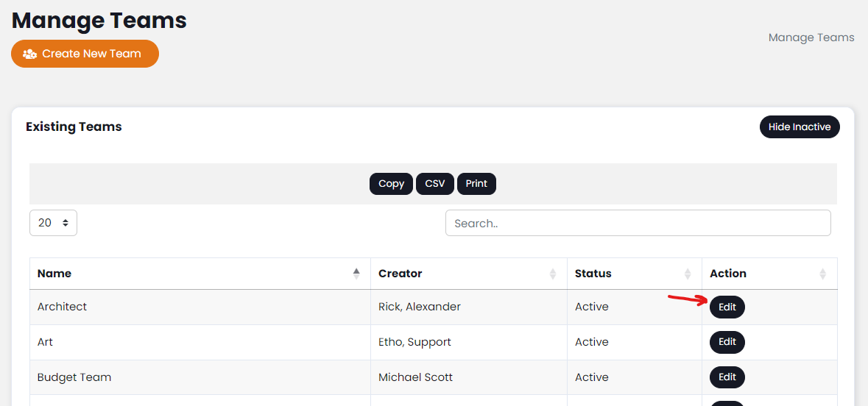Select the Art name cell
868x406 pixels.
200,343
